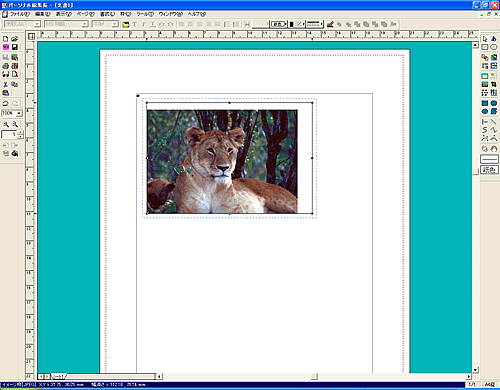Click the line sample box in right toolbar
This screenshot has height=390, width=500.
[x=489, y=159]
